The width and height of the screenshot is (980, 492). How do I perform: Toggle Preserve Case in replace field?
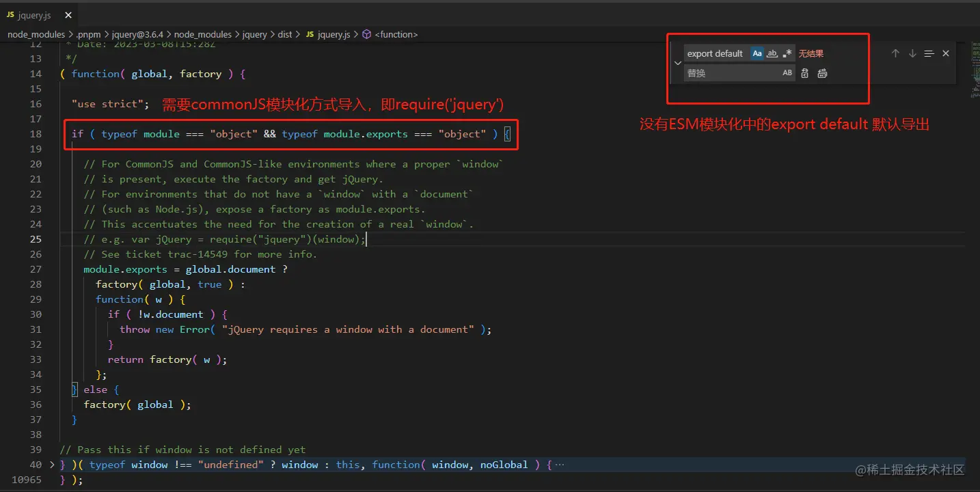point(787,73)
